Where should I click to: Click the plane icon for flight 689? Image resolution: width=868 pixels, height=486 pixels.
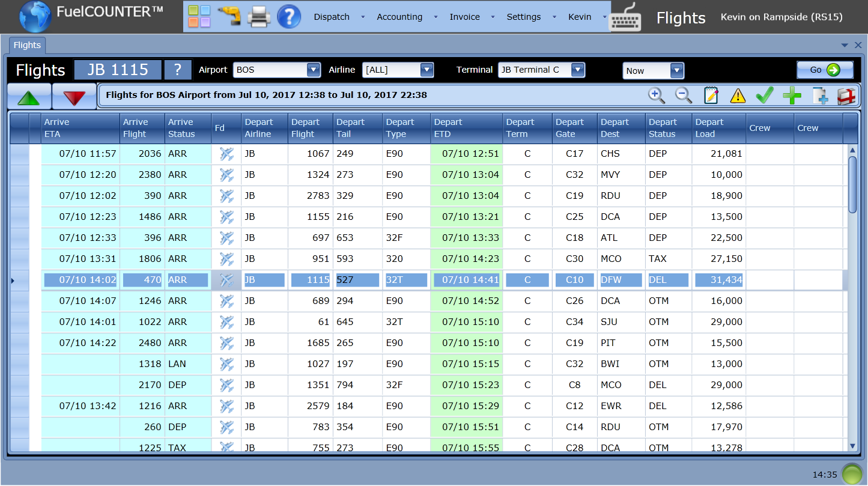pos(226,301)
